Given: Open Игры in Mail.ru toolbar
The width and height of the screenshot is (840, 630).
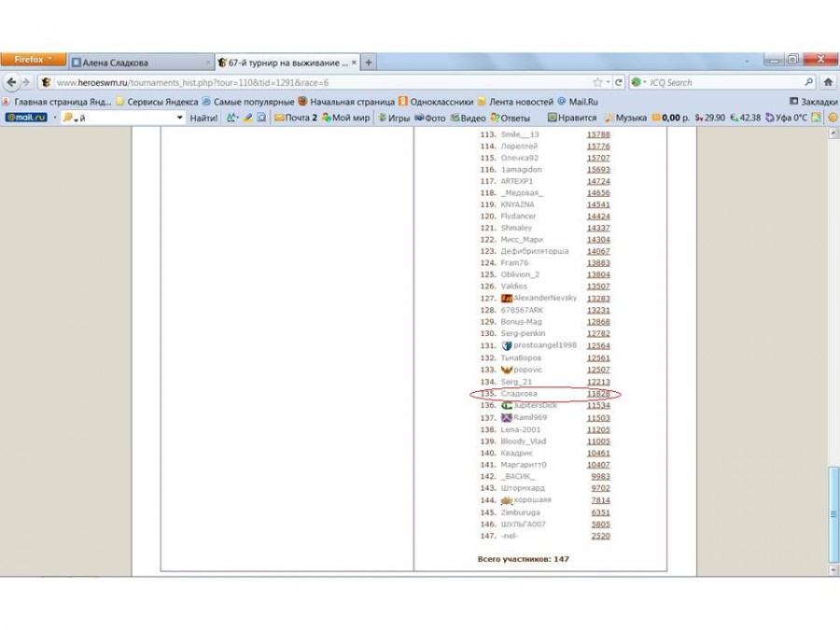Looking at the screenshot, I should 394,118.
